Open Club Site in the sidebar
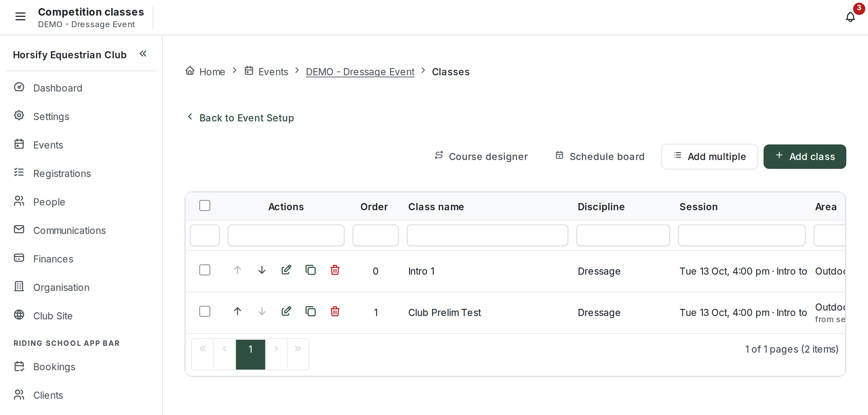 pos(81,316)
